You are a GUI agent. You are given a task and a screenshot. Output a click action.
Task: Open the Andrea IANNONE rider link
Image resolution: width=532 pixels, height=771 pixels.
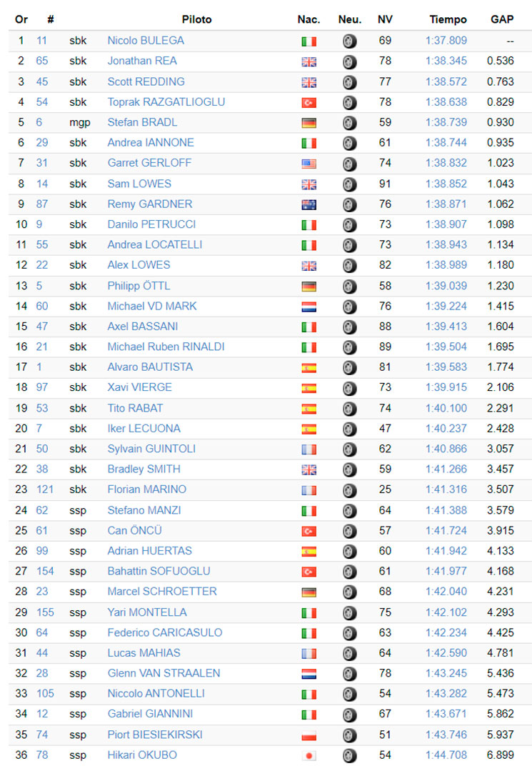[151, 143]
